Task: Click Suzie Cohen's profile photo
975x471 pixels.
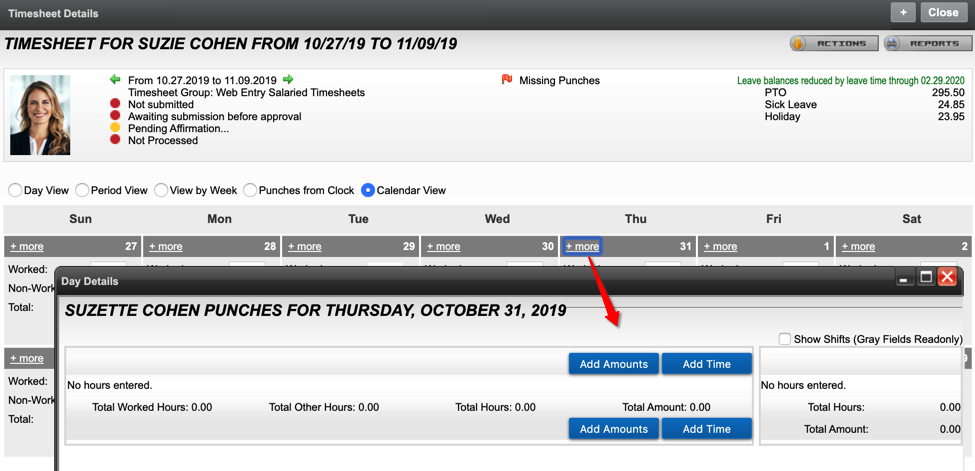Action: coord(40,115)
